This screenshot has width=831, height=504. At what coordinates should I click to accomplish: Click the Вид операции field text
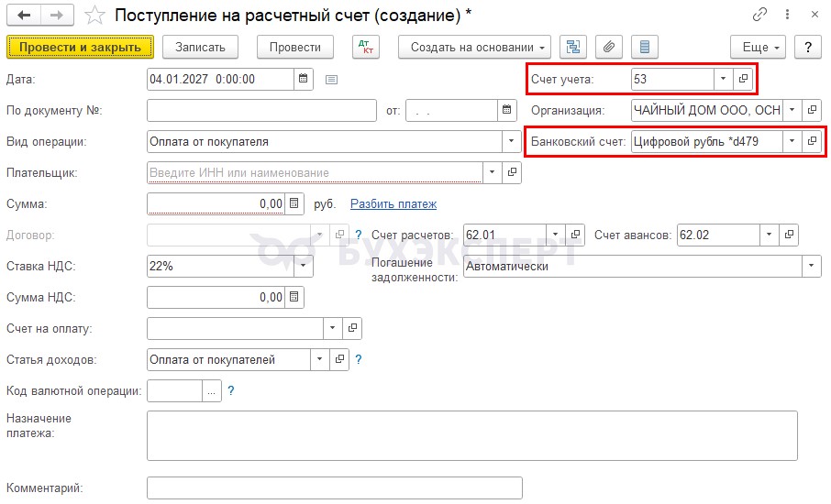point(325,141)
